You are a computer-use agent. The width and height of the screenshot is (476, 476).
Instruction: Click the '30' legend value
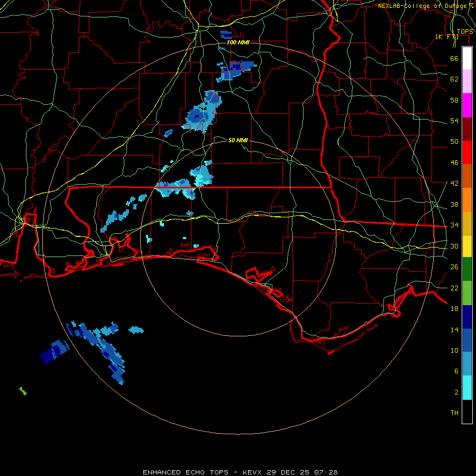[x=454, y=246]
